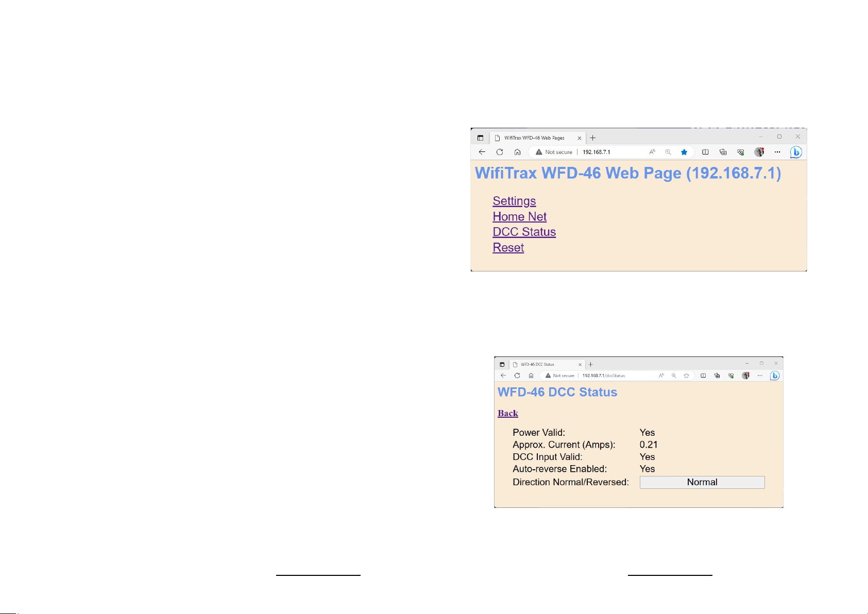Go home in the DCC Status window

tap(531, 376)
